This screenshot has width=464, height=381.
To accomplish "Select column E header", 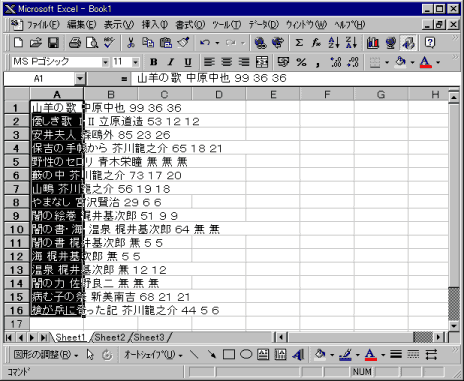I will pos(273,95).
